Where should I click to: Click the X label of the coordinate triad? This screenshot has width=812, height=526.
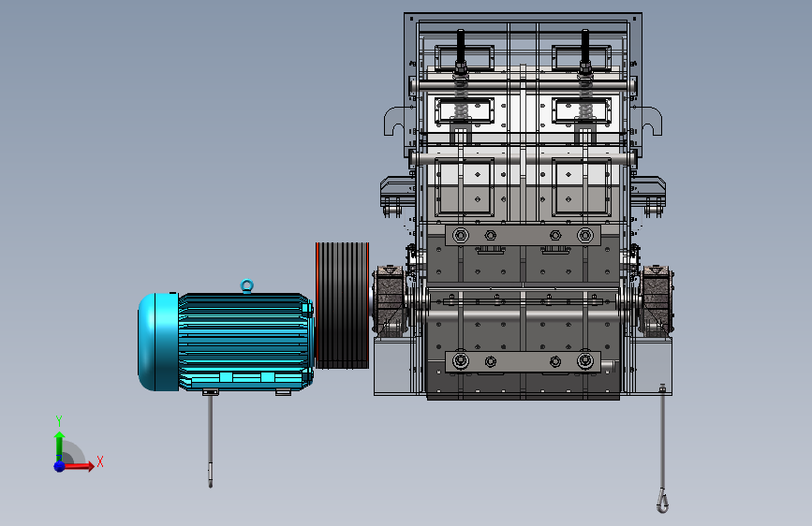click(100, 461)
